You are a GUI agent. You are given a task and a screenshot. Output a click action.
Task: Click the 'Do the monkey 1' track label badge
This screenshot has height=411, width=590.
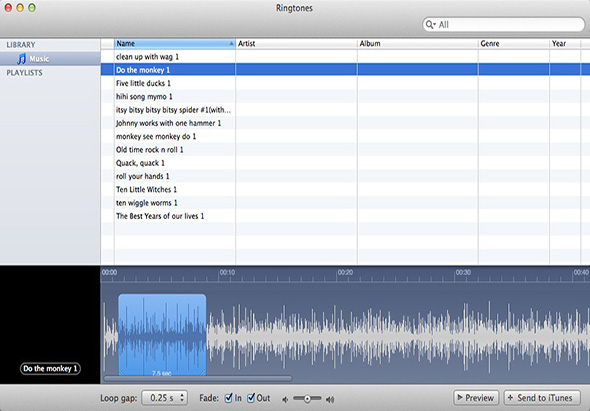pos(50,368)
